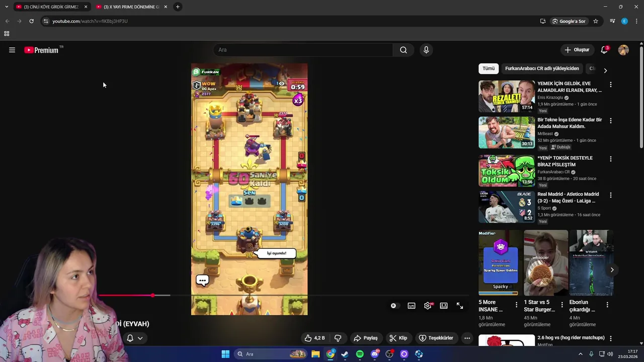Click "Google'a Sor" button in address bar
This screenshot has height=362, width=644.
(569, 21)
